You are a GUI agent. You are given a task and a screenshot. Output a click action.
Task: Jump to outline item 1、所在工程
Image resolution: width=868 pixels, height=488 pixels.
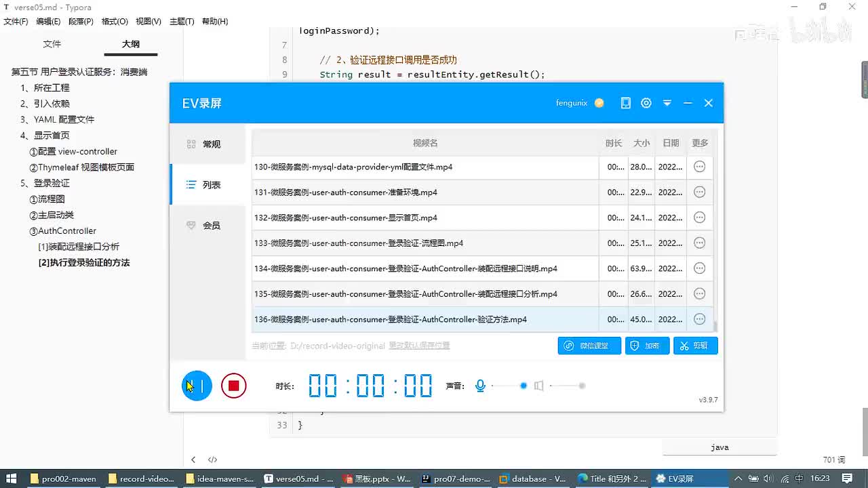coord(45,87)
